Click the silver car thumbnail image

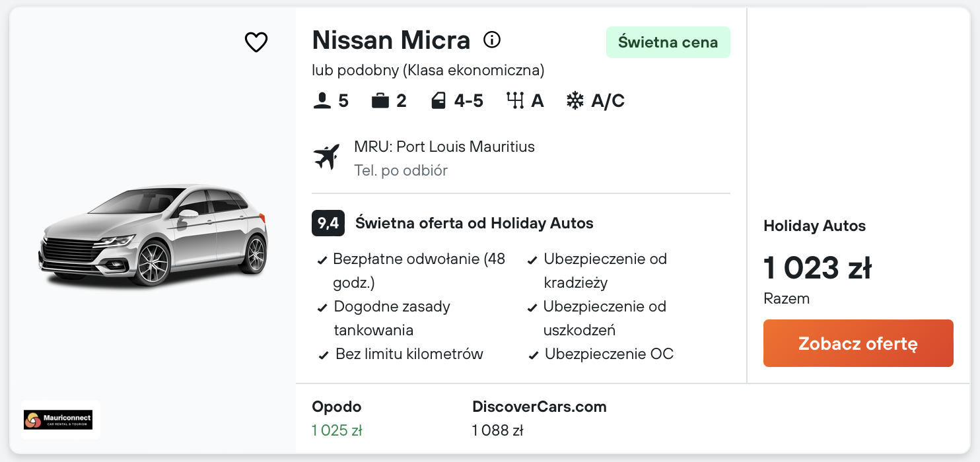pos(153,235)
